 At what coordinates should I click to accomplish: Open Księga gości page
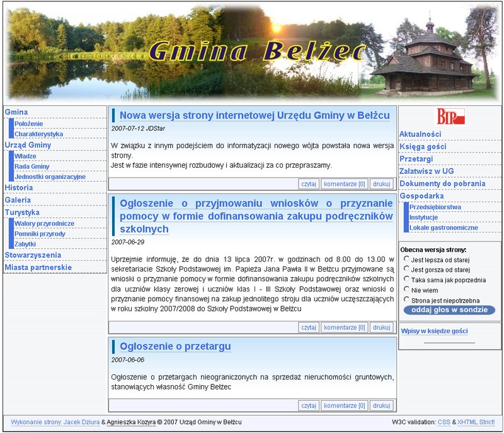[x=423, y=147]
